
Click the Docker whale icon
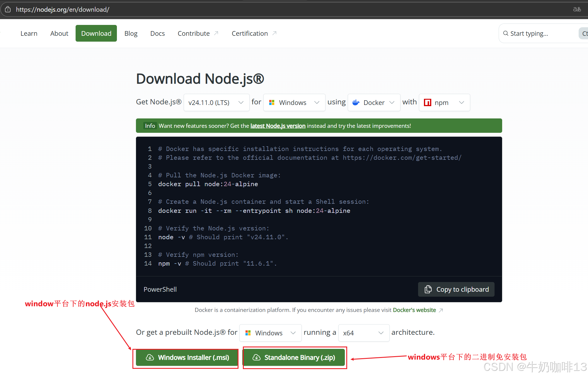click(x=356, y=103)
